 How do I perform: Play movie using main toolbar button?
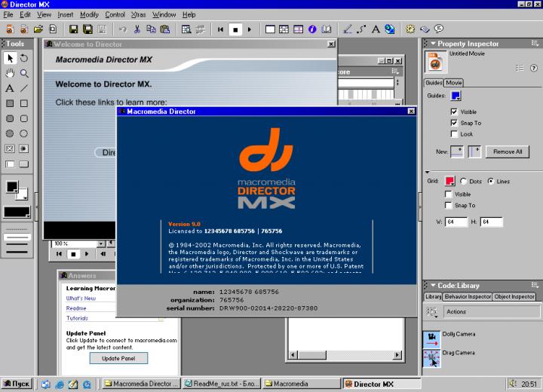click(x=250, y=29)
